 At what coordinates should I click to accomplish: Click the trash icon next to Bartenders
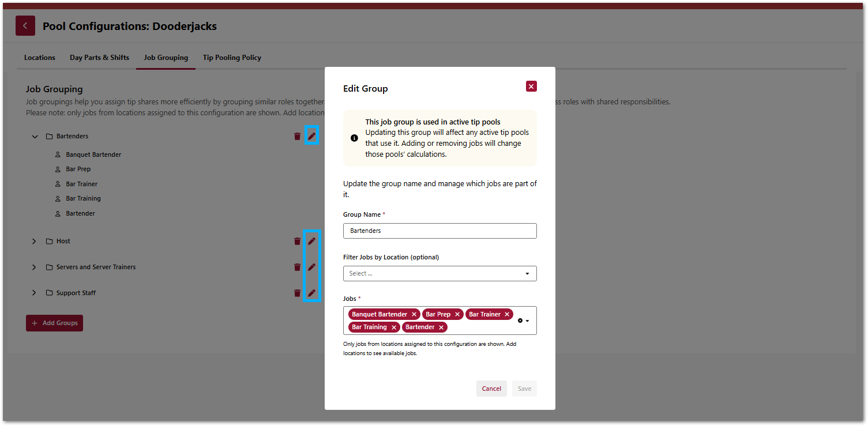[297, 136]
